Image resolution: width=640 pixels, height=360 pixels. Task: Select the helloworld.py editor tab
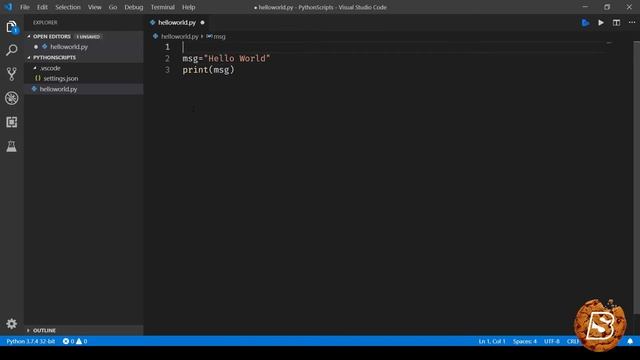177,22
